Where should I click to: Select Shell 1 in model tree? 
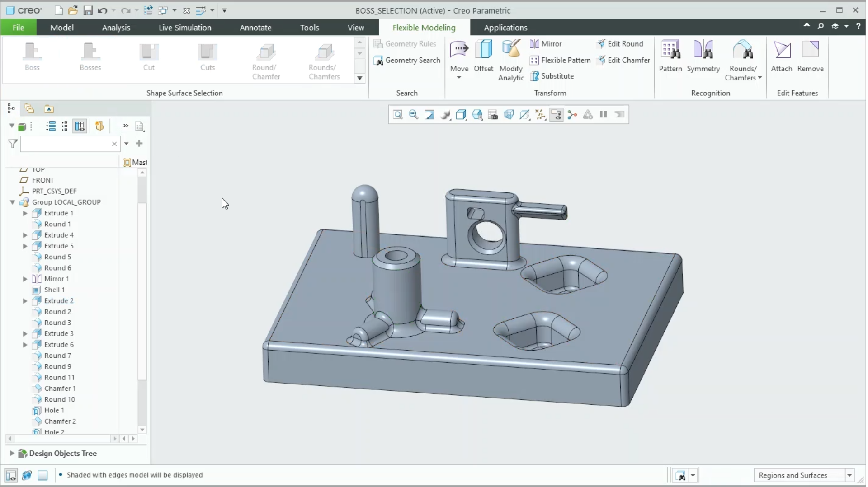point(54,290)
